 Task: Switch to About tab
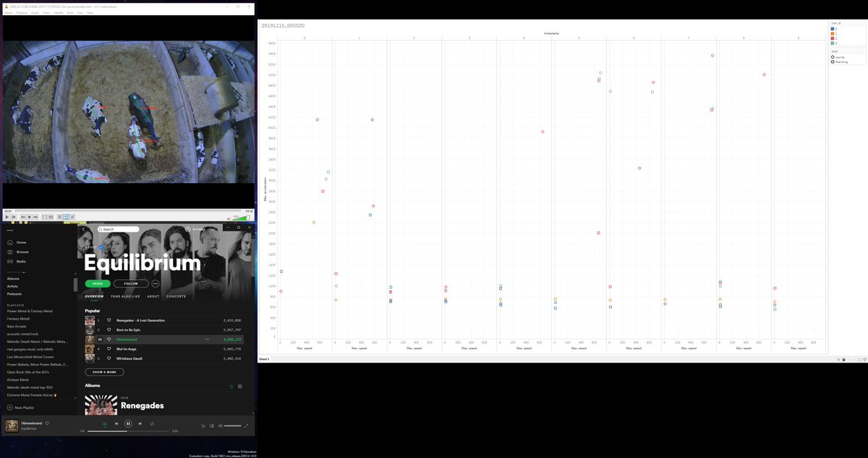click(x=153, y=297)
